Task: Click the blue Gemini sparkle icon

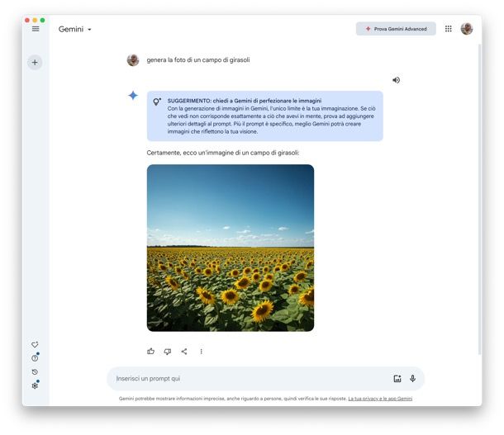Action: (x=133, y=96)
